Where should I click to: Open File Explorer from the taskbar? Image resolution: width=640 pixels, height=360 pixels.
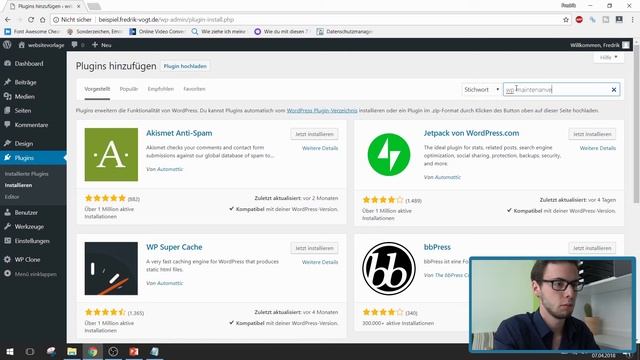72,351
